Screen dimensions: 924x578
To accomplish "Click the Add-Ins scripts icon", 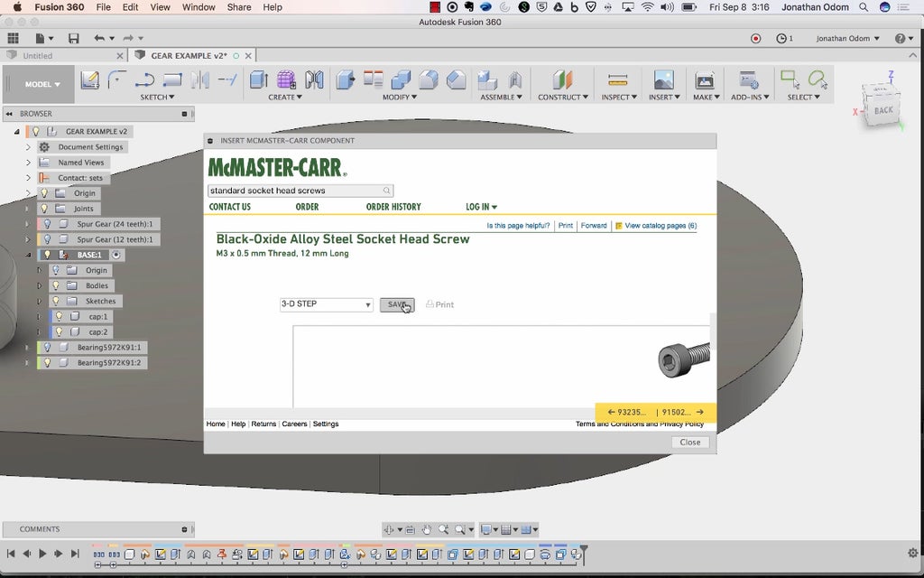I will pos(749,79).
